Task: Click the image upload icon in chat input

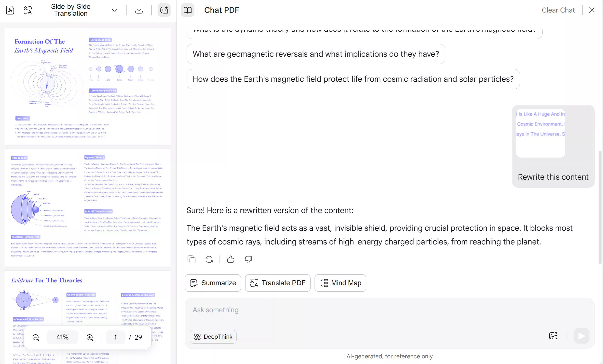Action: (x=553, y=336)
